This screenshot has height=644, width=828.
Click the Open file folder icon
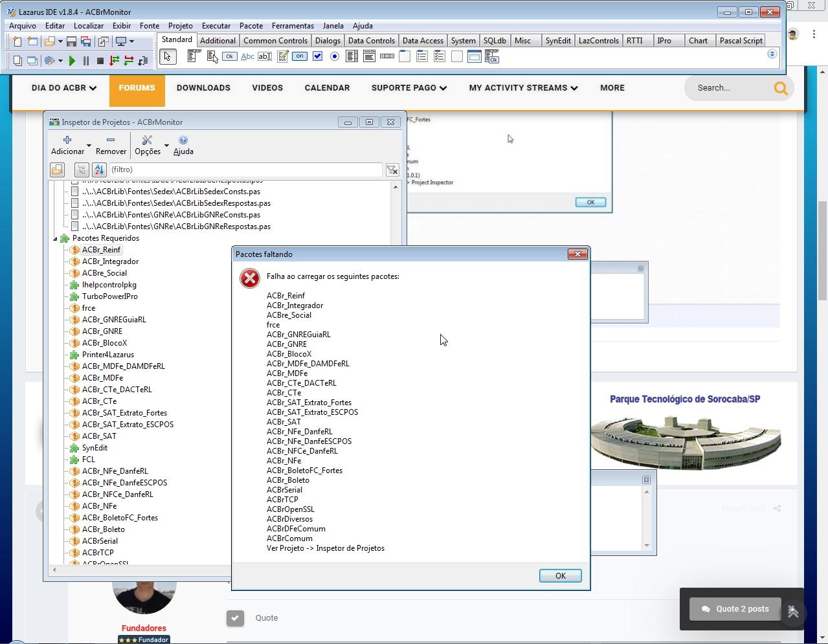tap(49, 41)
